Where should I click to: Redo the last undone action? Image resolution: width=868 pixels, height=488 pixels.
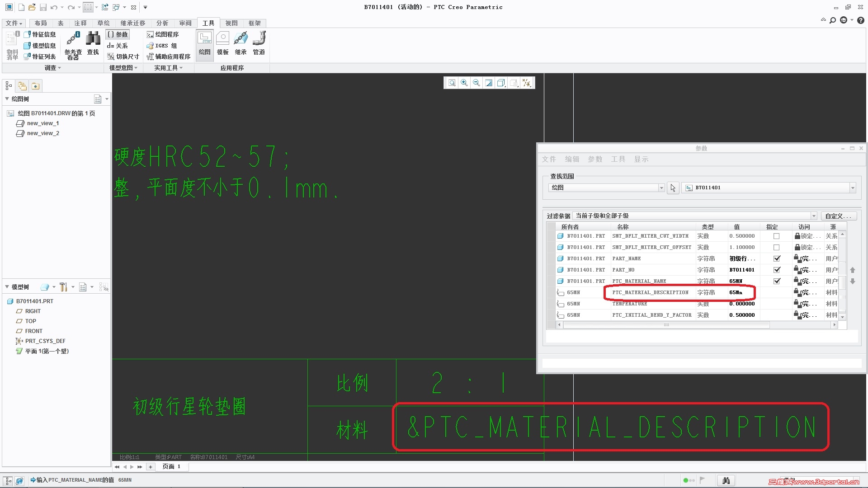(71, 7)
